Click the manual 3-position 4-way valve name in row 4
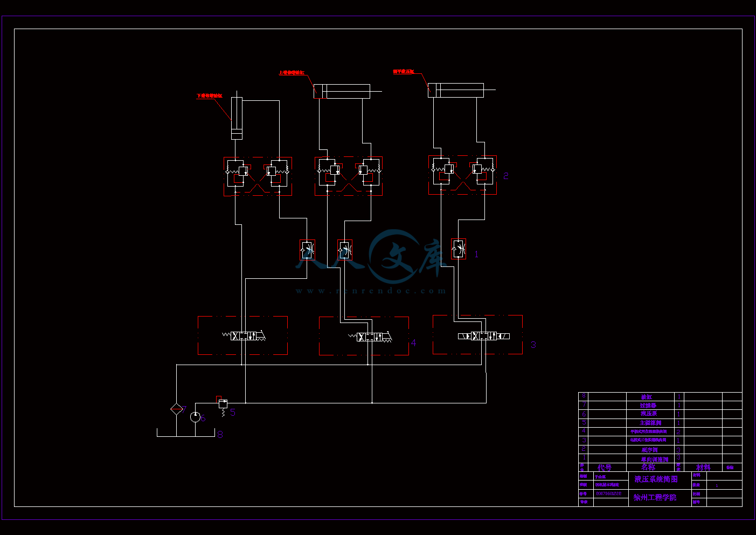The width and height of the screenshot is (756, 535). (x=649, y=431)
